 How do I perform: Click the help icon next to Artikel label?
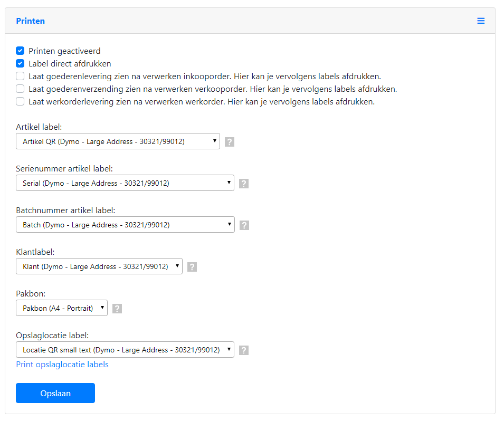click(229, 141)
